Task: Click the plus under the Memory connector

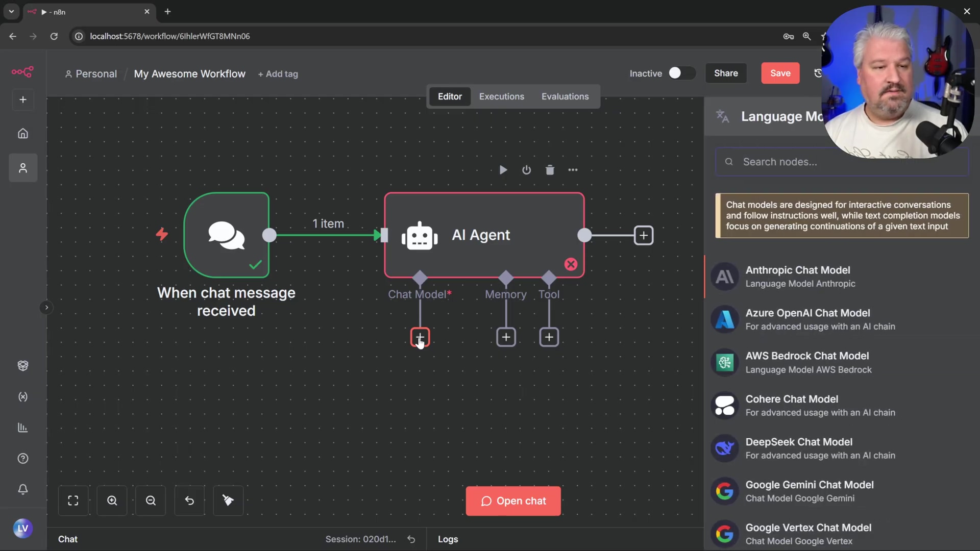Action: [506, 337]
